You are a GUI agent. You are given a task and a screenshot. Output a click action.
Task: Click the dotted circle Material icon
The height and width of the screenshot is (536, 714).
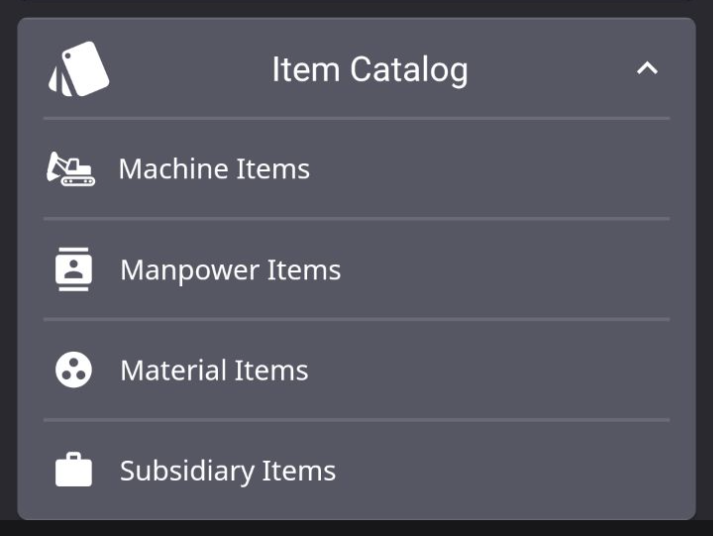pos(73,370)
